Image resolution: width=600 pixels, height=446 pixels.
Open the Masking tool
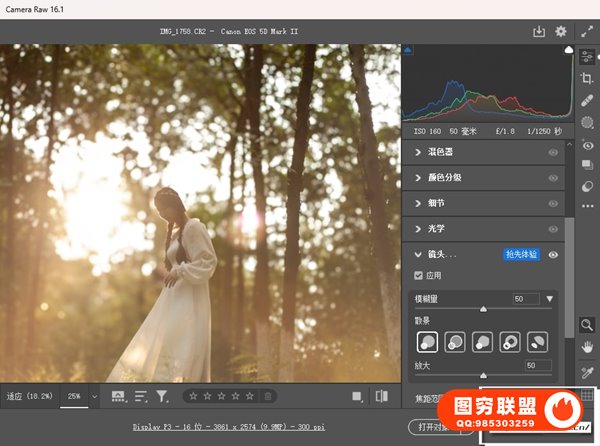click(x=587, y=121)
